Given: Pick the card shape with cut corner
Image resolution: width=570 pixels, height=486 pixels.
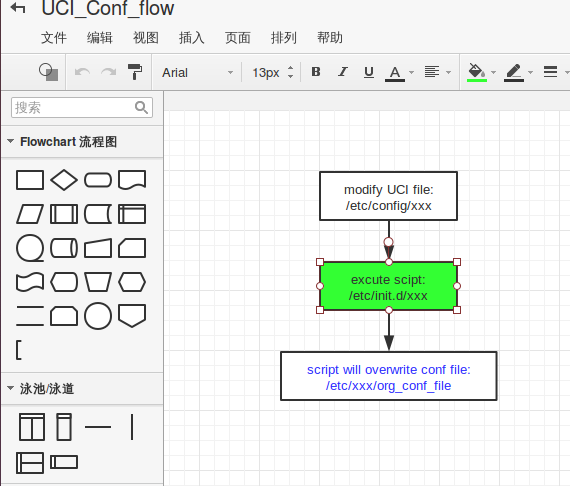Looking at the screenshot, I should click(132, 248).
